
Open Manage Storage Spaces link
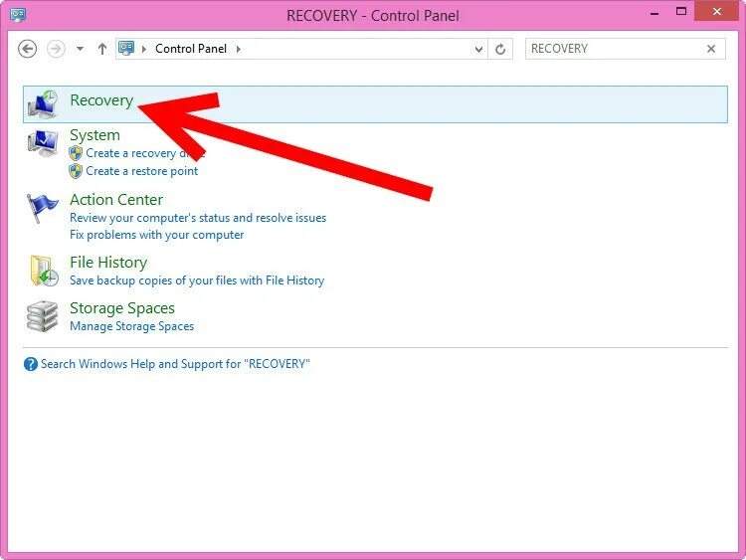click(131, 326)
